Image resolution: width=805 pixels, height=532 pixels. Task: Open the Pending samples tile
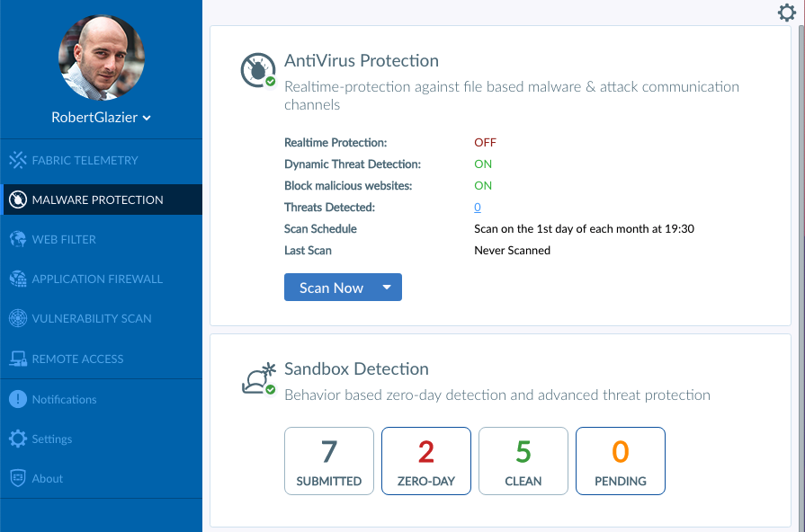621,461
